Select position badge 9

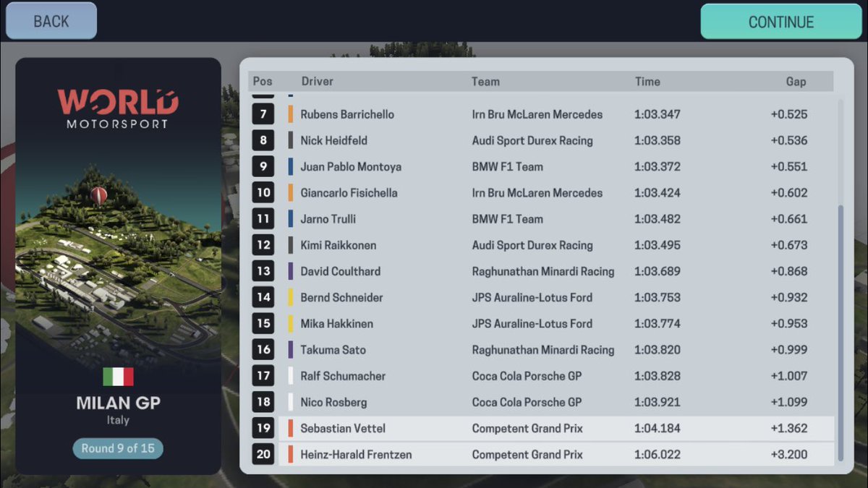point(263,166)
